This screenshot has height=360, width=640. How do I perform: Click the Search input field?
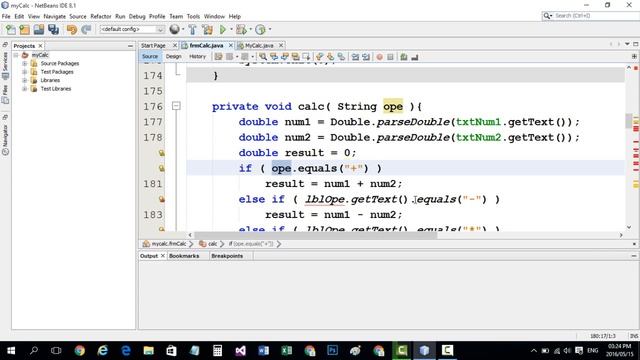(596, 16)
